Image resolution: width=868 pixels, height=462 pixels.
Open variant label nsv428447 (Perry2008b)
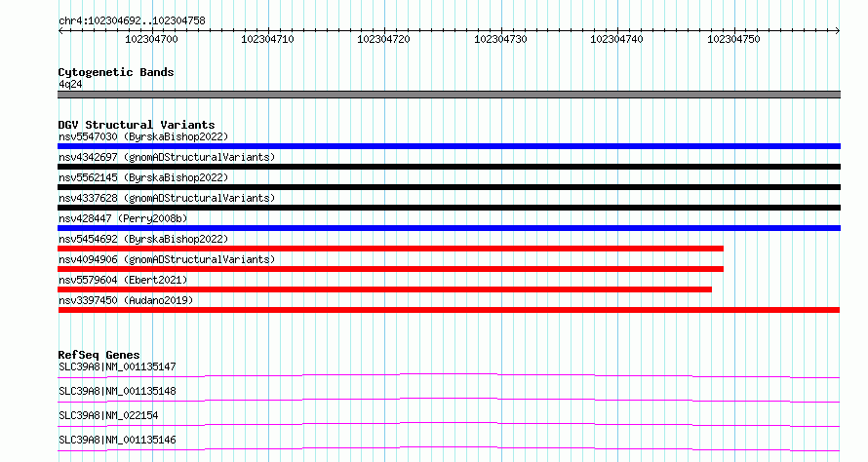click(123, 218)
